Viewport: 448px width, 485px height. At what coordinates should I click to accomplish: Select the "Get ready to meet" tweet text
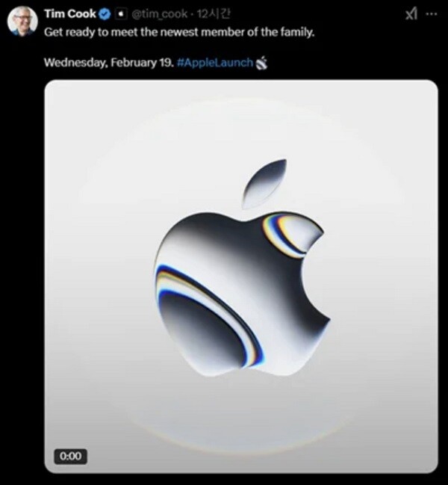coord(179,32)
